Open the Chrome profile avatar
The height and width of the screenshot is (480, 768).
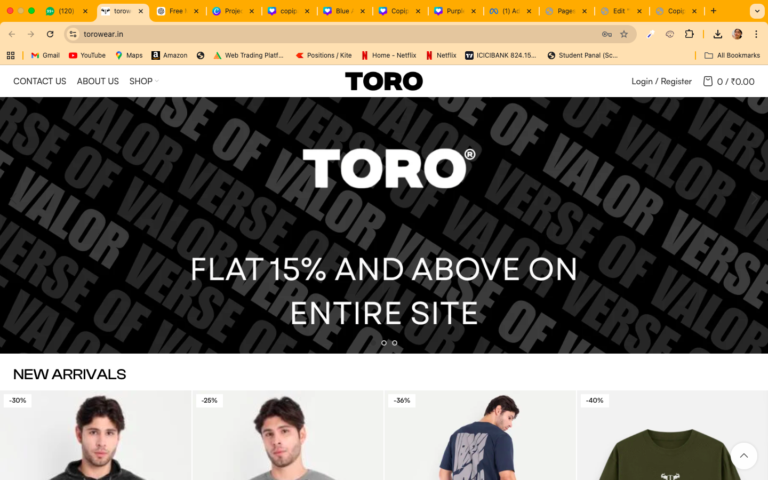tap(737, 34)
